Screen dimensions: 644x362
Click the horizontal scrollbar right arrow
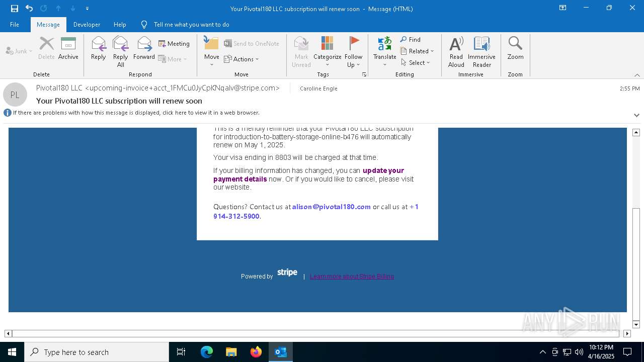coord(627,333)
